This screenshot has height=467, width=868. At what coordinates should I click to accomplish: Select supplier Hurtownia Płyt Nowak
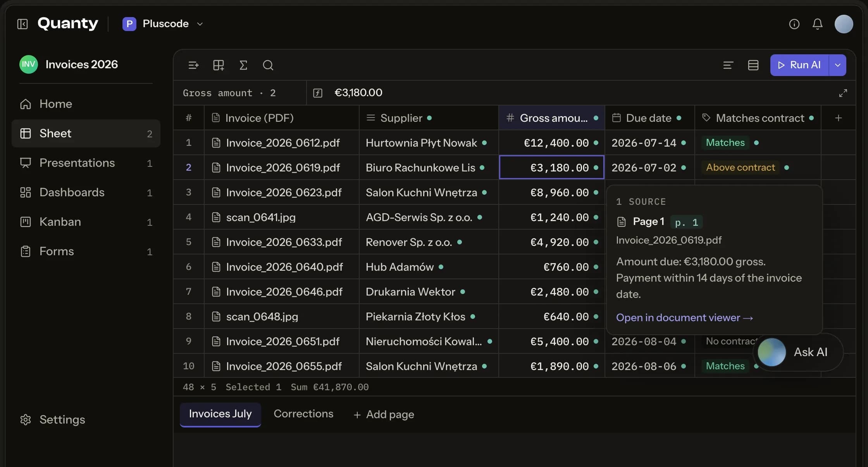pyautogui.click(x=429, y=143)
